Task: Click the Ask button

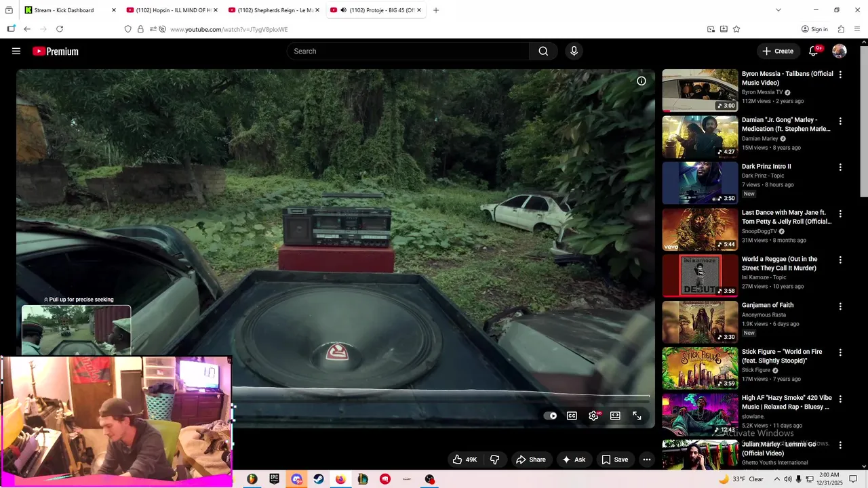Action: [x=574, y=460]
